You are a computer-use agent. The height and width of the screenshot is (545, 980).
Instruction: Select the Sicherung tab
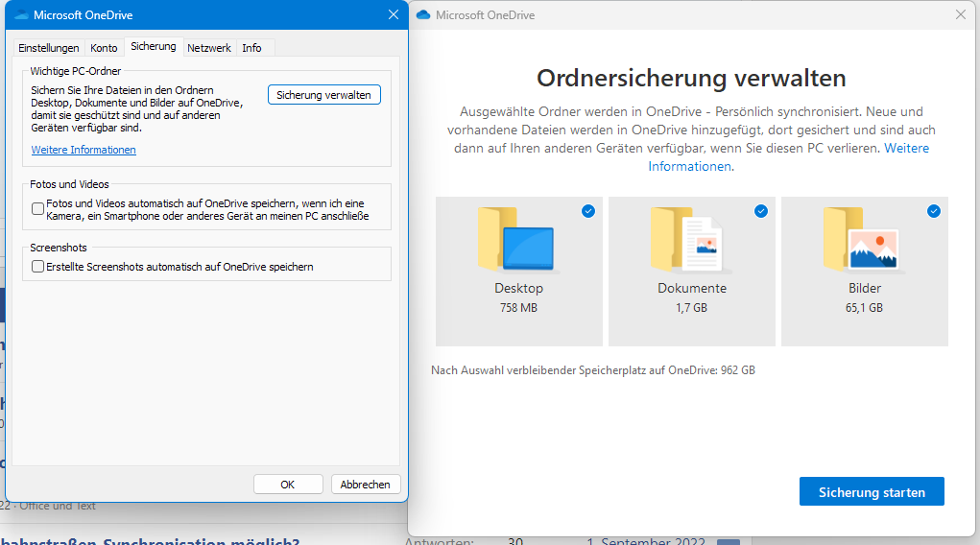coord(154,46)
